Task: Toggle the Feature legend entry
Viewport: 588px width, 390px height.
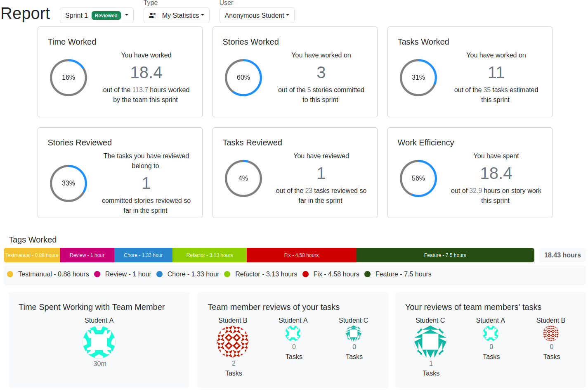Action: [398, 274]
